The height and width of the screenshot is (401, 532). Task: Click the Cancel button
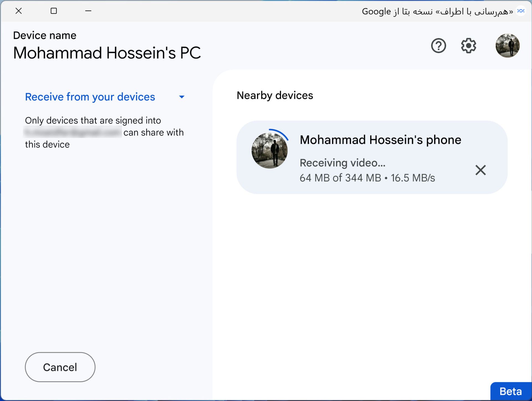(x=60, y=367)
